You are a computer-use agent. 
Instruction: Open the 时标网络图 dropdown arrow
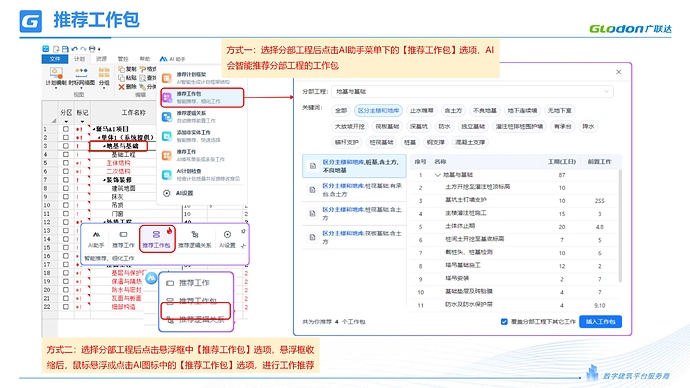coord(81,88)
